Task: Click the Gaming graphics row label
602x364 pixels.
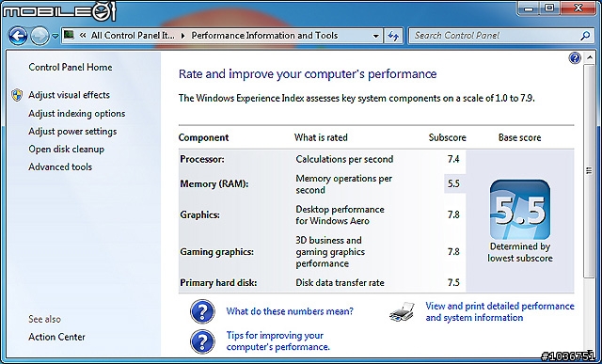Action: [x=217, y=252]
